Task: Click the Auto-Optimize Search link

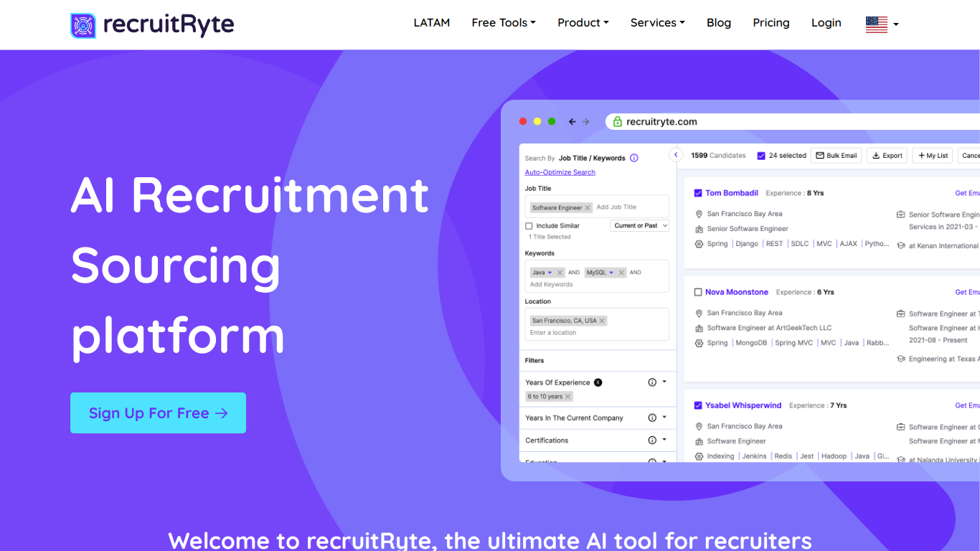Action: coord(560,172)
